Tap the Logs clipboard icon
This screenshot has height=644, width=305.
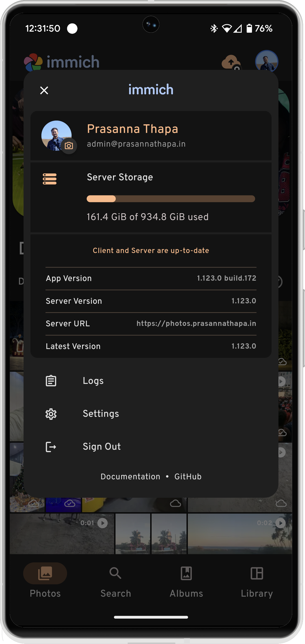pos(51,381)
